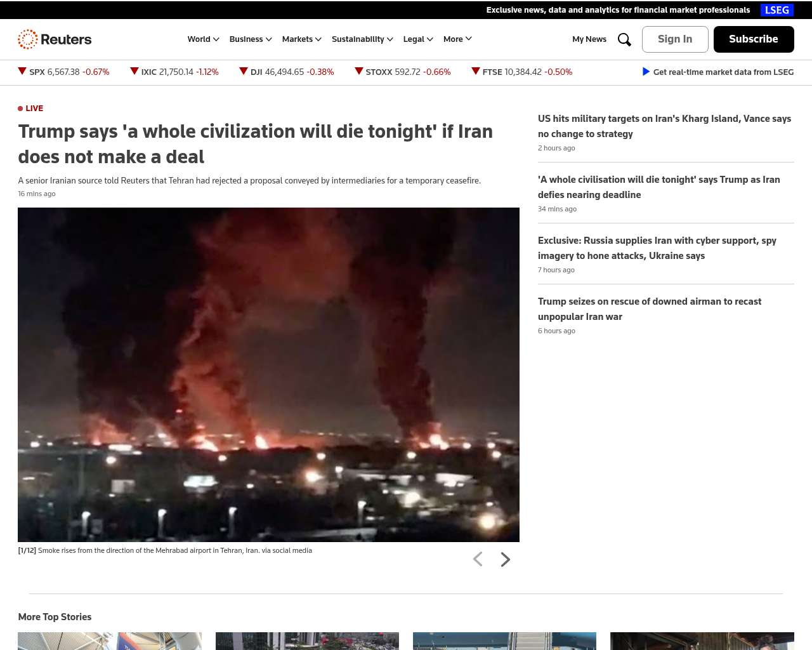This screenshot has height=650, width=812.
Task: Click IXIC red down-triangle indicator
Action: [x=134, y=71]
